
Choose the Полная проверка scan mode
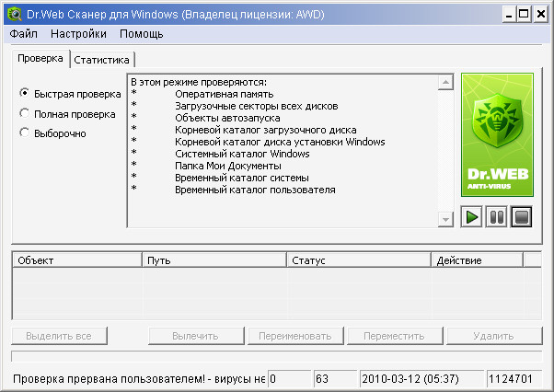pos(25,114)
